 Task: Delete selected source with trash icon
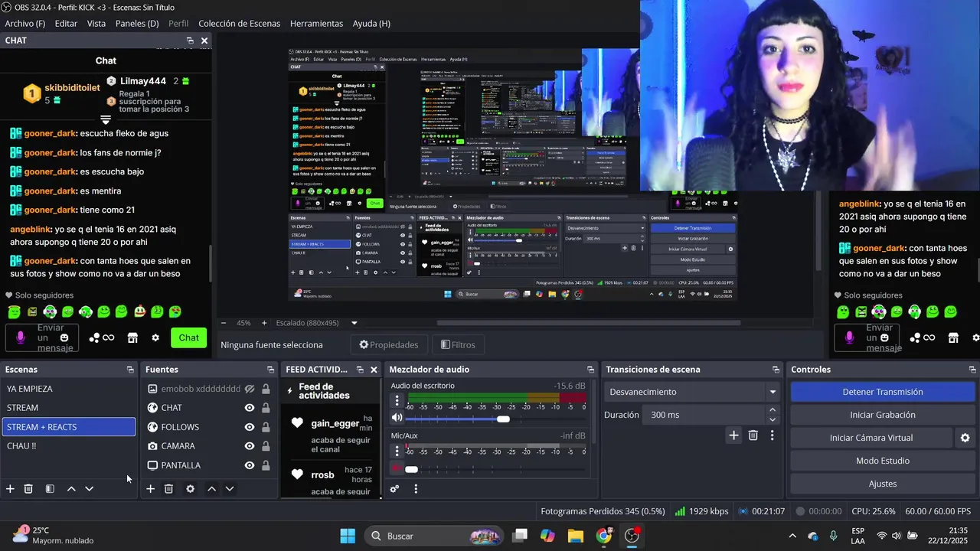169,488
